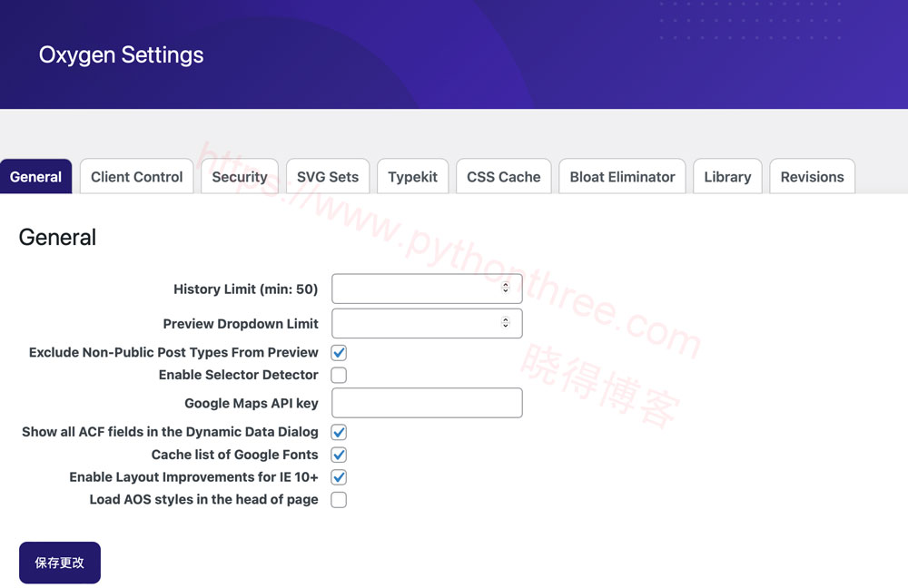Click the 'Preview Dropdown Limit' label
Screen dimensions: 908x588
tap(241, 324)
